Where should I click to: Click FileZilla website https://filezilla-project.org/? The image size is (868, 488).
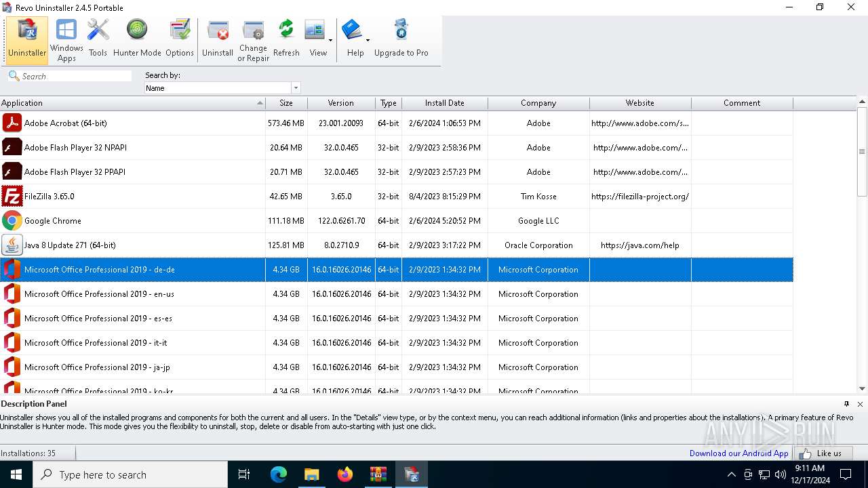click(x=640, y=197)
